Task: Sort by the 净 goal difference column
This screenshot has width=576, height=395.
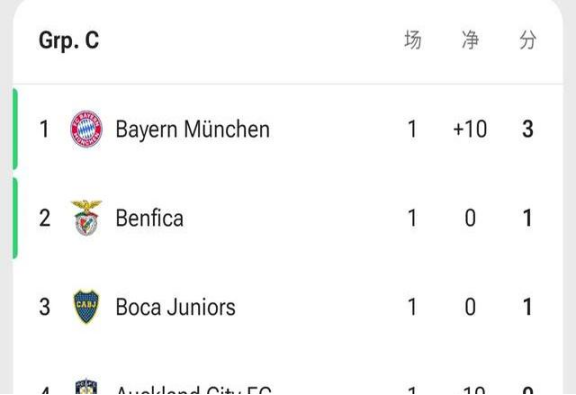Action: click(470, 40)
